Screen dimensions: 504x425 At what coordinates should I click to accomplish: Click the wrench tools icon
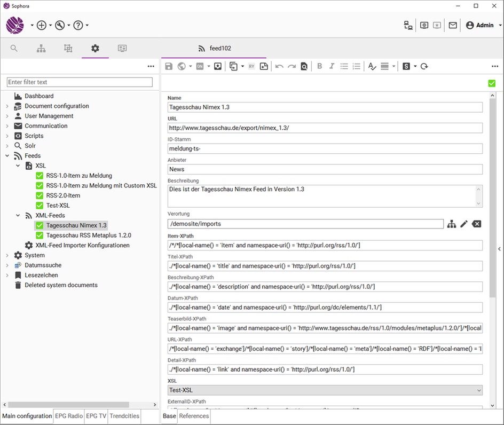[60, 25]
